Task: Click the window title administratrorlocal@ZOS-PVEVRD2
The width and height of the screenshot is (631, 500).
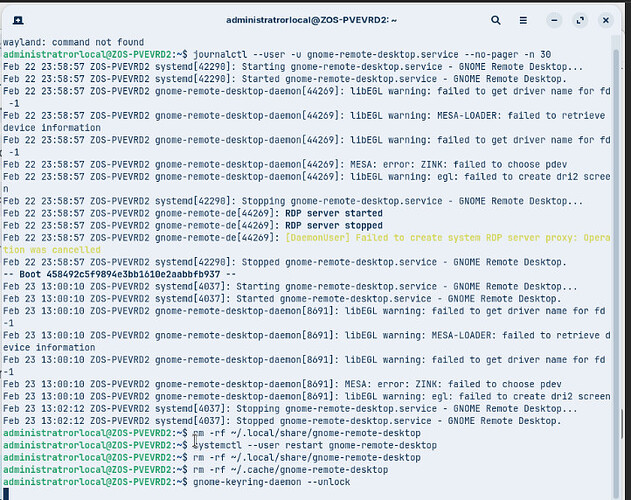Action: (x=311, y=20)
